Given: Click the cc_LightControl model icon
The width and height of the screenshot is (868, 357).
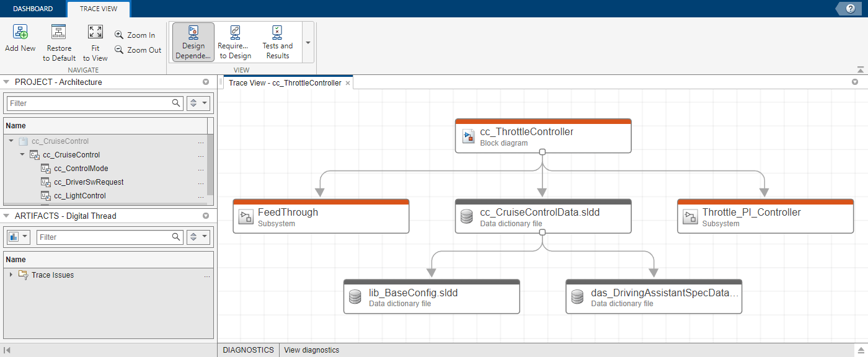Looking at the screenshot, I should pyautogui.click(x=45, y=196).
